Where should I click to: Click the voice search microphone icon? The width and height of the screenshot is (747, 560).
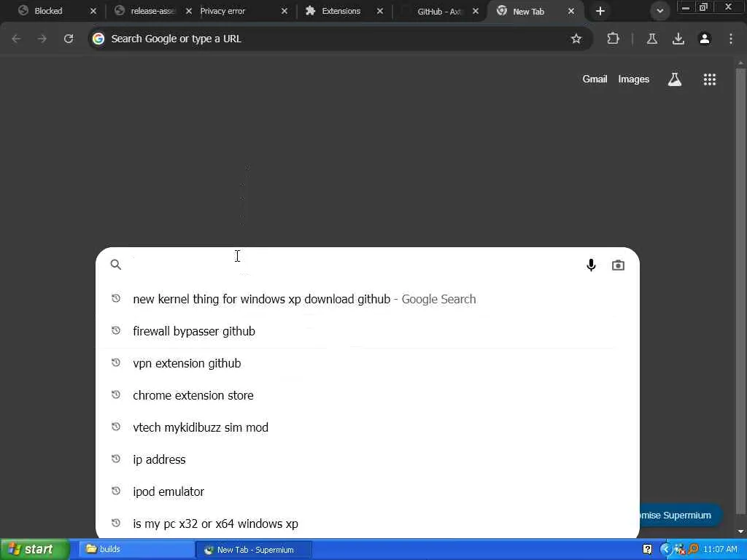point(591,265)
